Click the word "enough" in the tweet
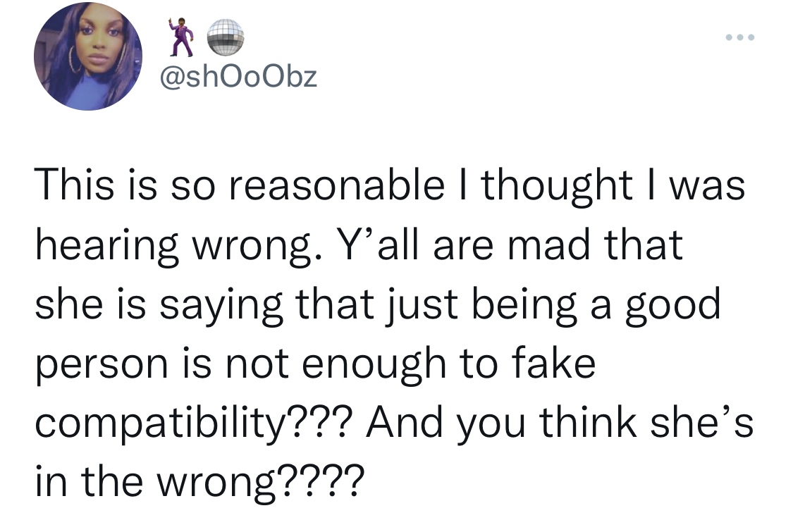793x532 pixels. point(374,365)
